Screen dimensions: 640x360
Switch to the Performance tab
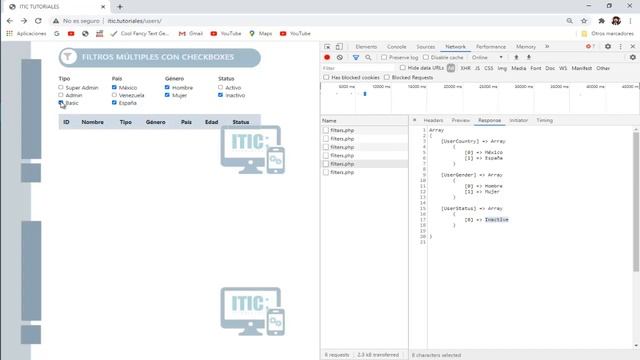tap(491, 47)
